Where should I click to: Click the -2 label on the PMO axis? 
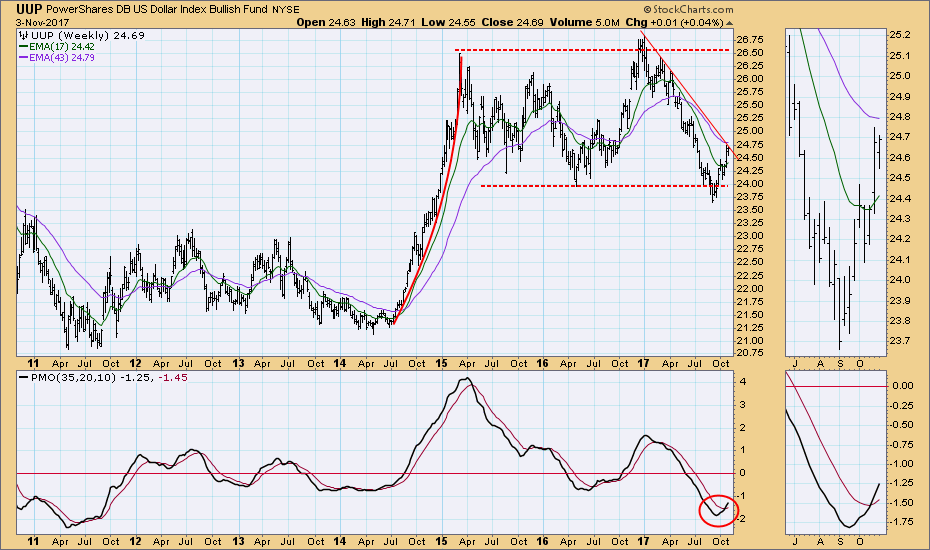[x=741, y=518]
